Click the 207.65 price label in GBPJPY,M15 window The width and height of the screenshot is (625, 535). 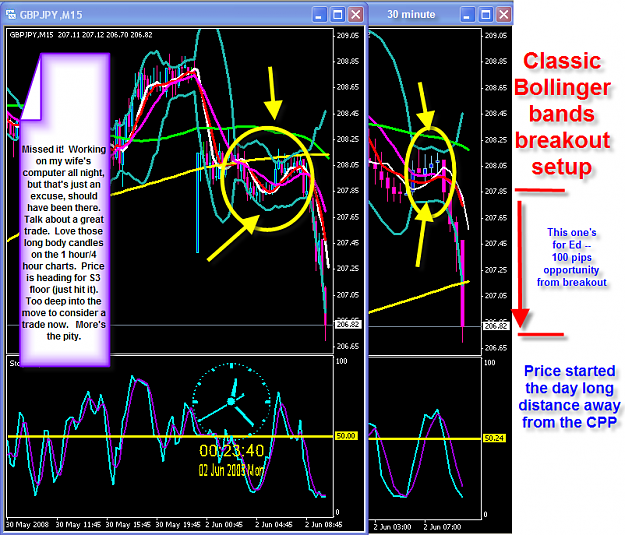pos(348,217)
